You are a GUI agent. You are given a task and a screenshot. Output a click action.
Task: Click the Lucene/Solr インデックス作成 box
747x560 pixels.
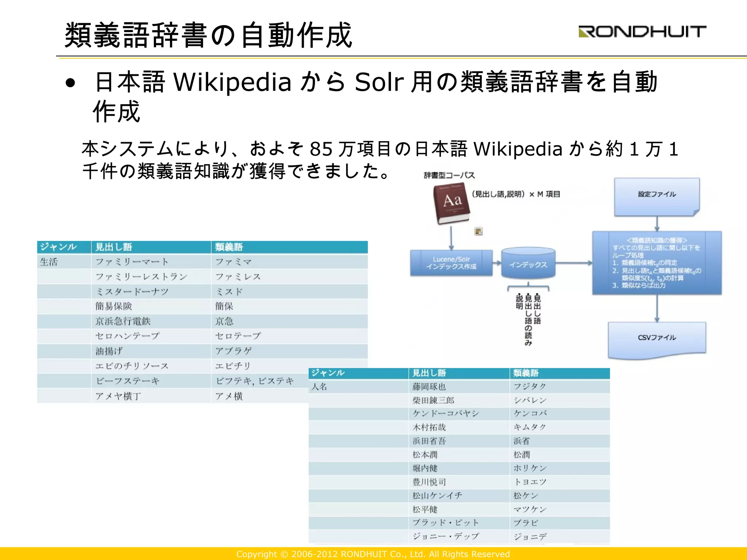(x=451, y=263)
